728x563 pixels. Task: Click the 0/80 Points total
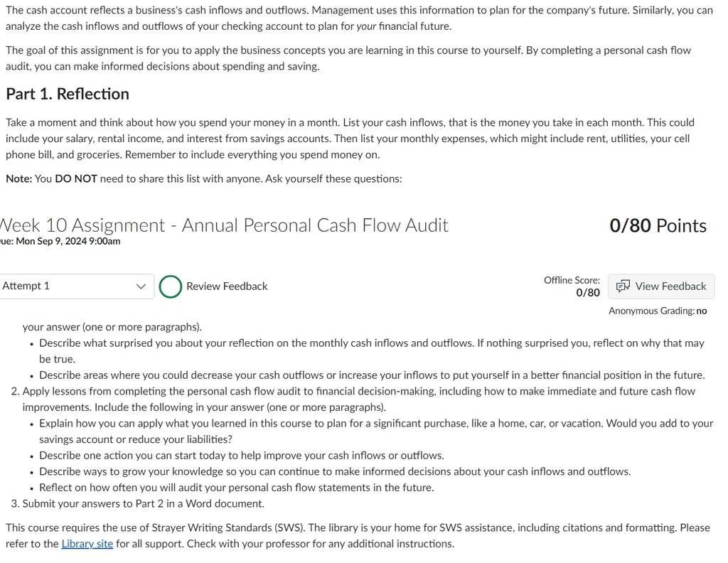pyautogui.click(x=658, y=225)
